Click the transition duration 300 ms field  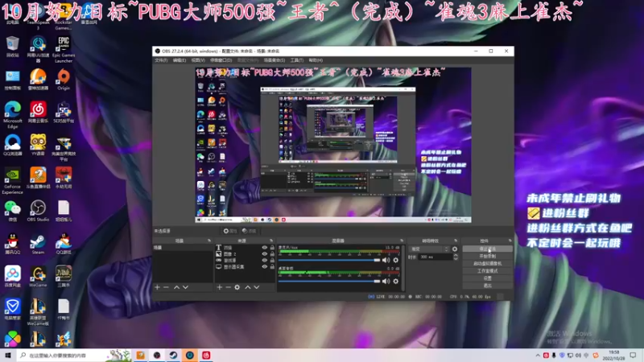point(435,257)
